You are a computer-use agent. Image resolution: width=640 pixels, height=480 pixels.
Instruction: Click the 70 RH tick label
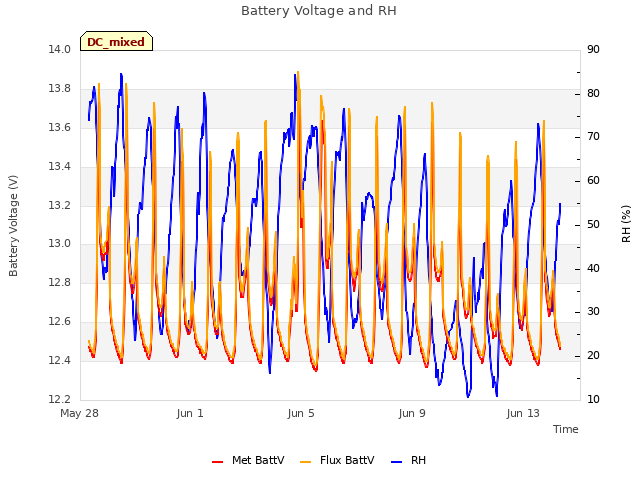(593, 136)
